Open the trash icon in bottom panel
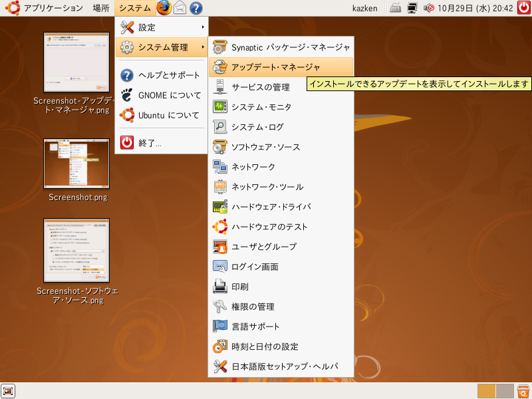Screen dimensions: 532x399 523,391
